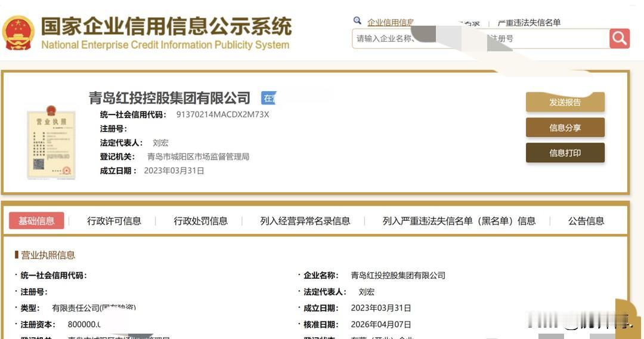
Task: Click 法定代表人 value 刘宏 in license info
Action: coord(366,292)
